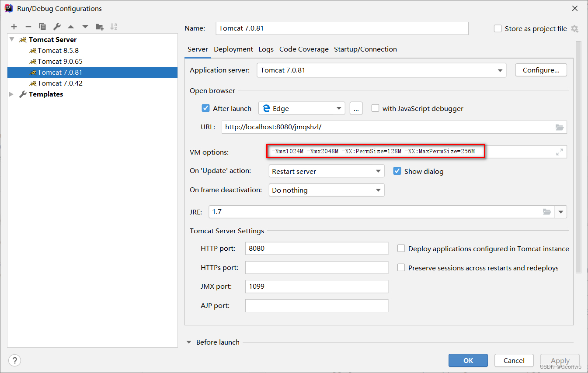Click the Name input field
The image size is (588, 373).
(x=342, y=28)
